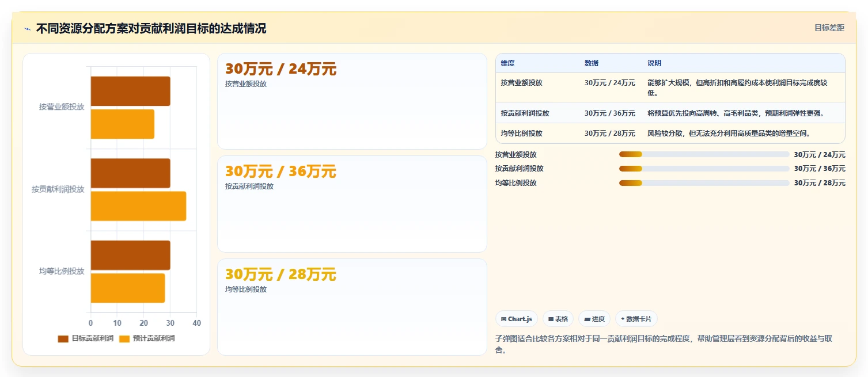The width and height of the screenshot is (868, 377).
Task: Click the x-axis tick label 40
Action: 196,323
